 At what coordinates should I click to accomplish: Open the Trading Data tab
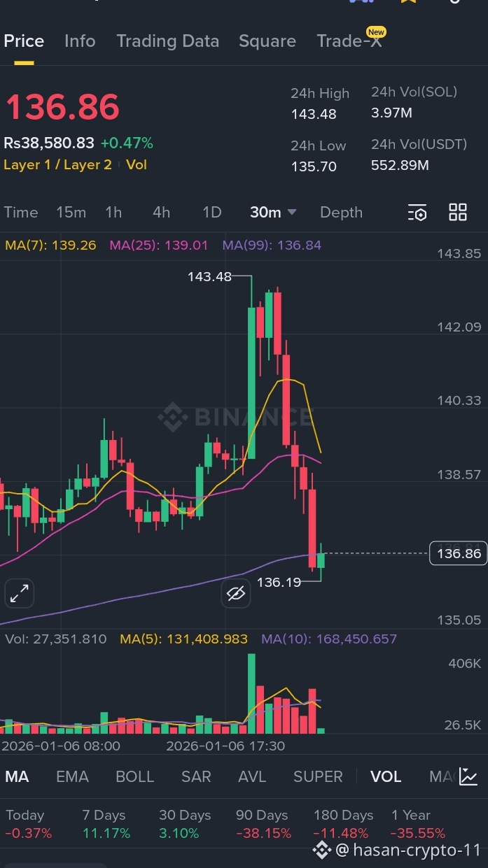pos(167,41)
